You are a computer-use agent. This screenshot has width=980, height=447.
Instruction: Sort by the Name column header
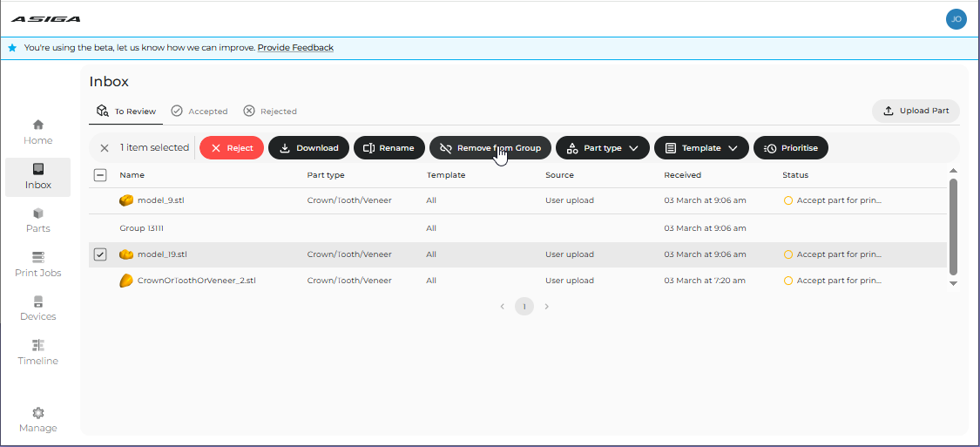click(132, 175)
